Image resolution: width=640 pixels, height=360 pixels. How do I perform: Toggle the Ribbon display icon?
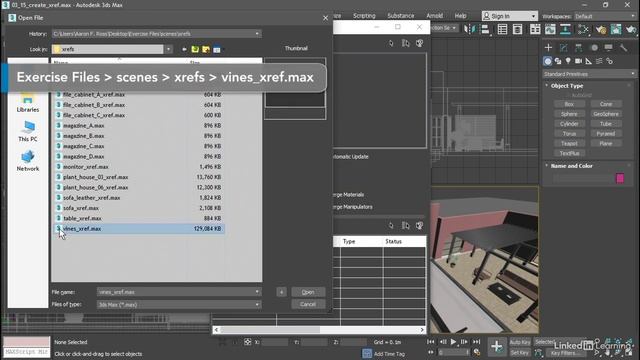click(x=535, y=29)
